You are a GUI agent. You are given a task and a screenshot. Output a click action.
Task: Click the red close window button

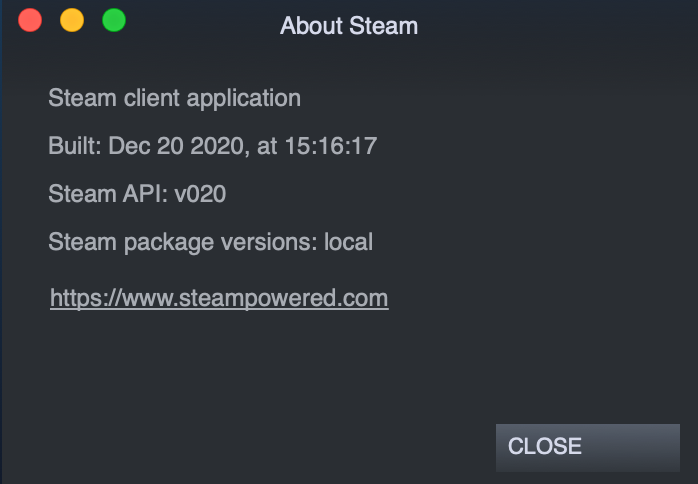(x=30, y=20)
